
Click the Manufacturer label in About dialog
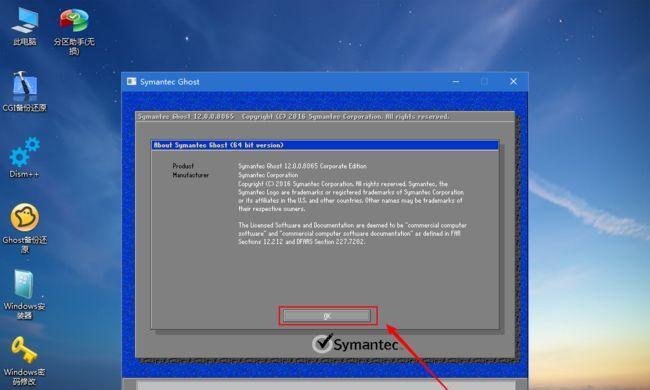(x=191, y=175)
